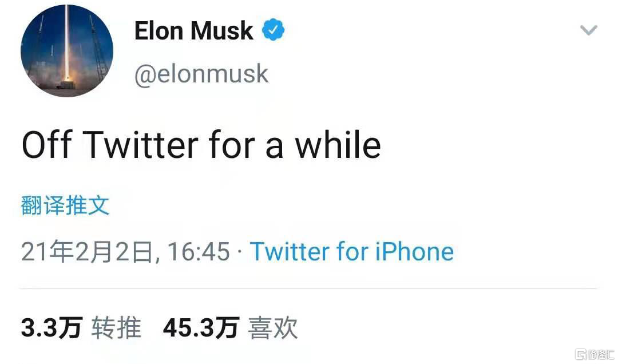The width and height of the screenshot is (618, 364).
Task: Click the watermark logo icon at the corner
Action: coord(581,354)
